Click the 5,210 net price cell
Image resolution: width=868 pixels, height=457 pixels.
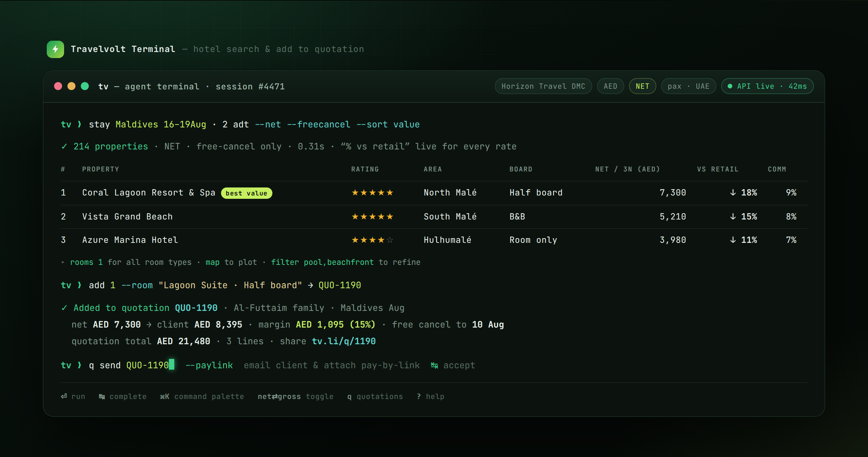coord(673,216)
